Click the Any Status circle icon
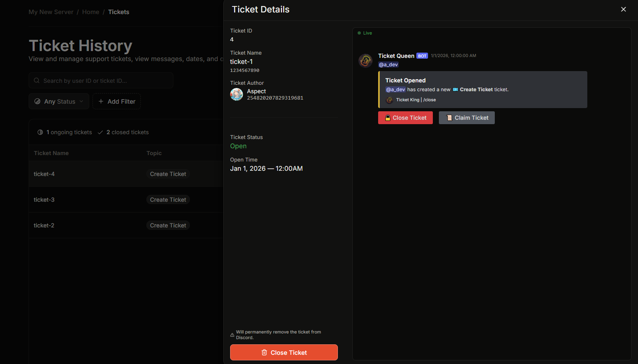The image size is (638, 364). (x=37, y=101)
